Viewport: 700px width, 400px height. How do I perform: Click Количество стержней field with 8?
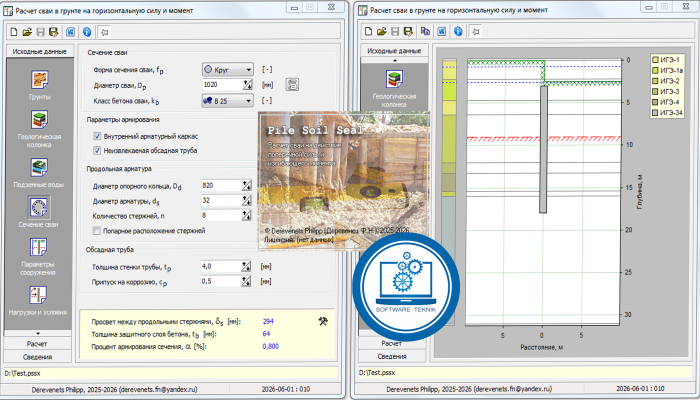click(x=222, y=216)
